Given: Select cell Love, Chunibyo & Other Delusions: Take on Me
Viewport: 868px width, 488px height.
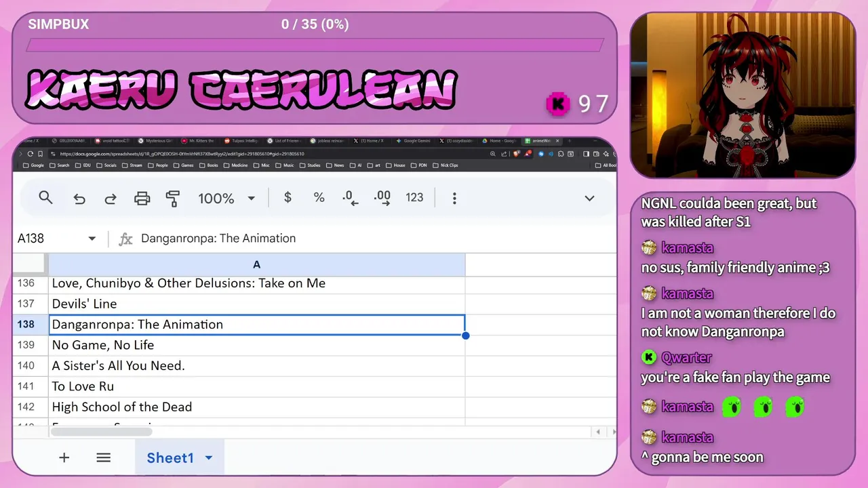Looking at the screenshot, I should 256,283.
